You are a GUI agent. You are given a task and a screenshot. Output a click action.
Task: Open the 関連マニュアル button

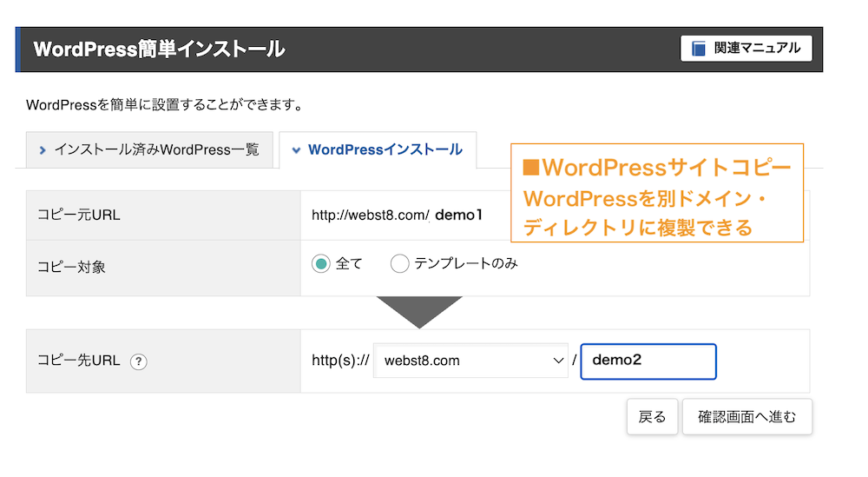coord(746,48)
